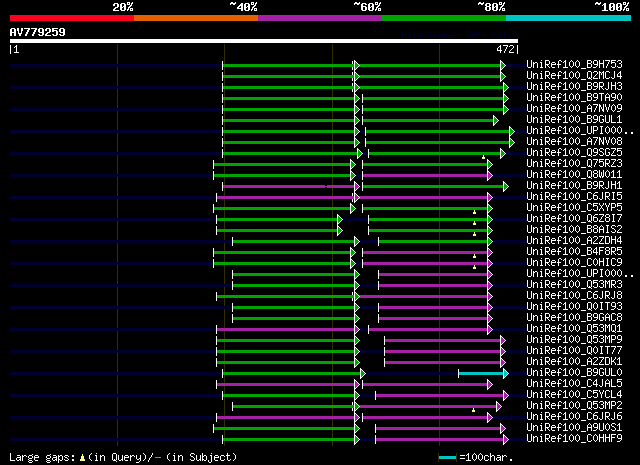The height and width of the screenshot is (465, 640).
Task: Click the purple ~60% legend color segment
Action: coord(320,18)
